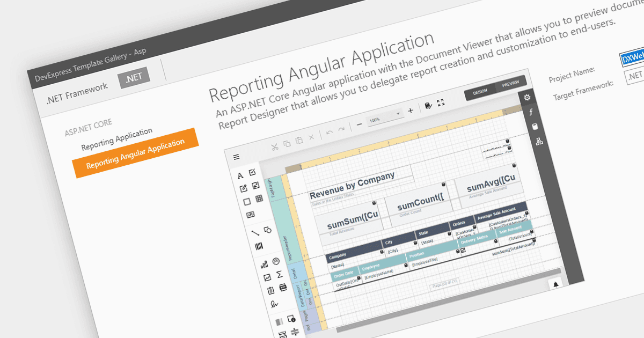Select the Gauge control in the toolbox
This screenshot has height=338, width=644.
click(x=276, y=261)
